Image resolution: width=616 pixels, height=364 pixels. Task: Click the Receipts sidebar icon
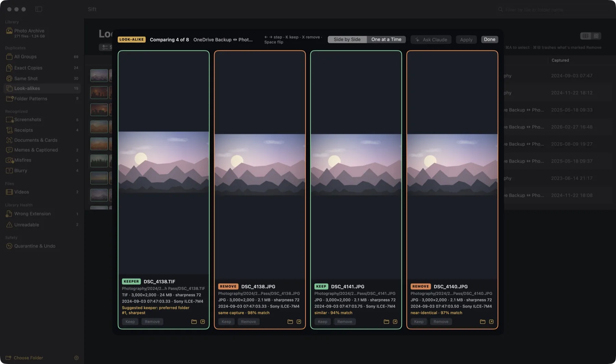click(x=9, y=130)
